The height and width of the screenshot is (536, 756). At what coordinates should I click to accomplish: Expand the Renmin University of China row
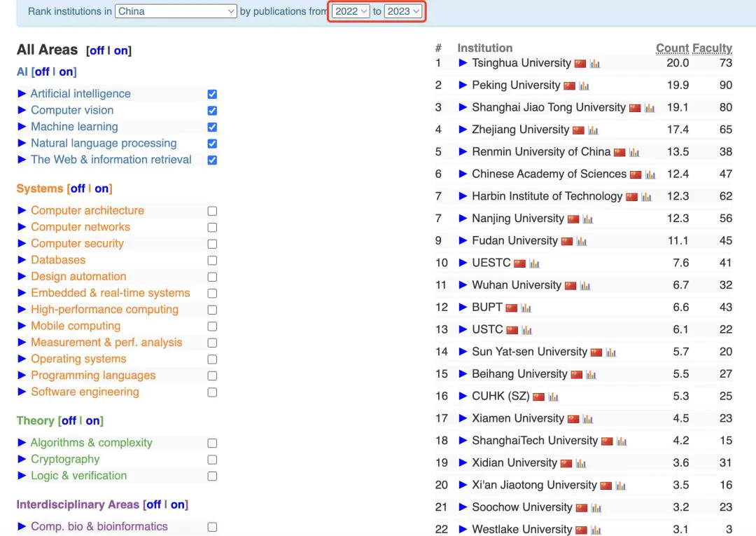click(463, 151)
